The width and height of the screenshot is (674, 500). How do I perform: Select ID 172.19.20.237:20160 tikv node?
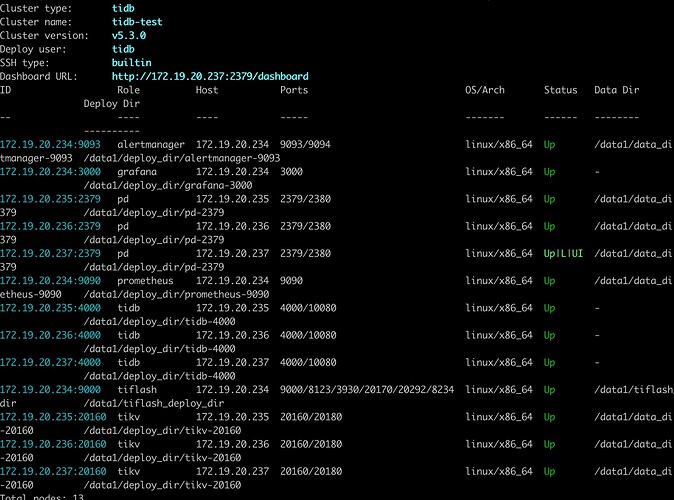53,472
